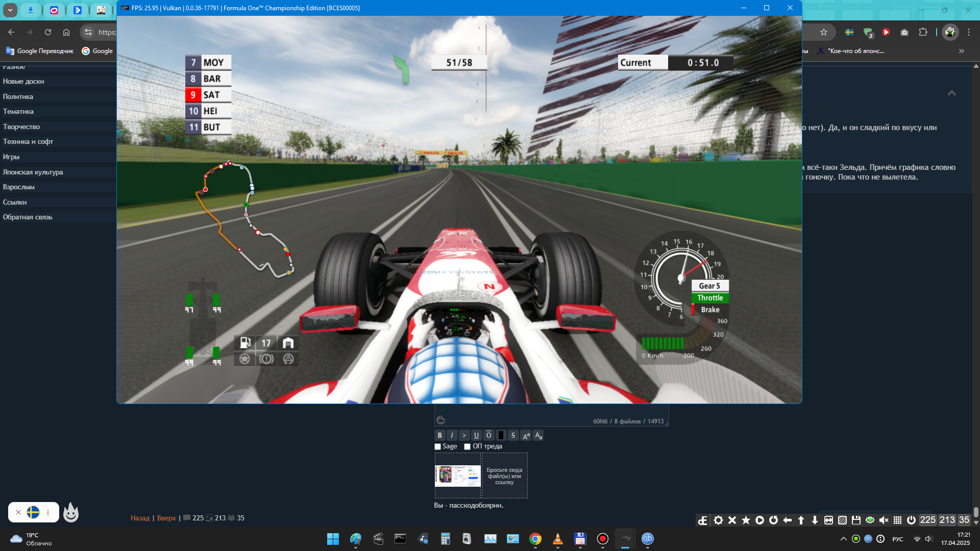Screen dimensions: 980x551
Task: Click the play icon in the bottom panel
Action: 759,520
